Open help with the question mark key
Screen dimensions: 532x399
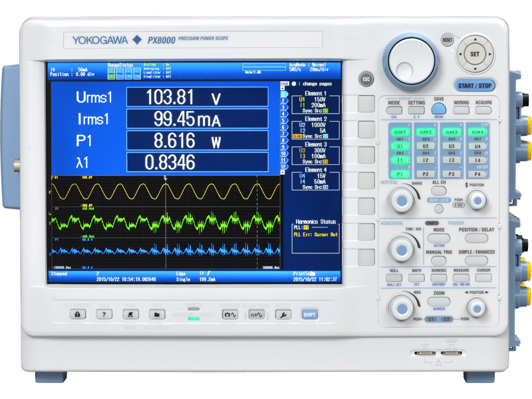(x=104, y=315)
